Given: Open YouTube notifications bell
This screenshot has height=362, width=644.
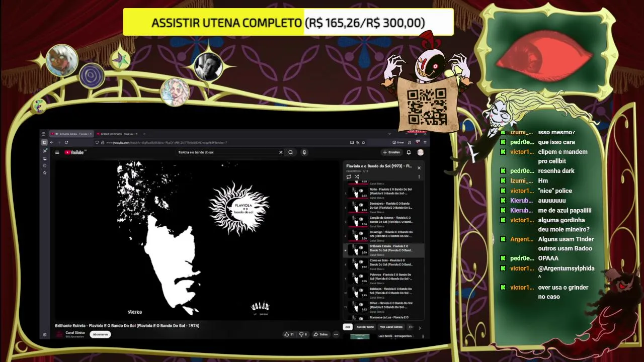Looking at the screenshot, I should coord(409,152).
